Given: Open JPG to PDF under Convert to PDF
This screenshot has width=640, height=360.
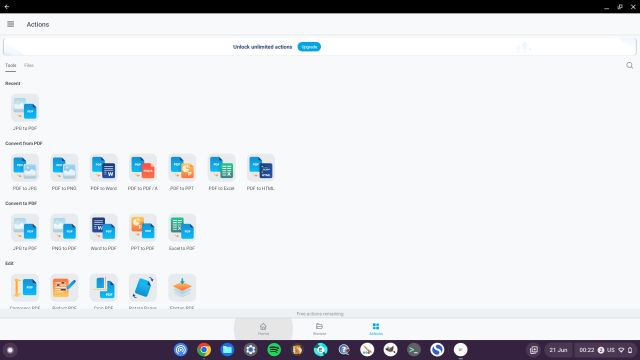Looking at the screenshot, I should pos(25,232).
